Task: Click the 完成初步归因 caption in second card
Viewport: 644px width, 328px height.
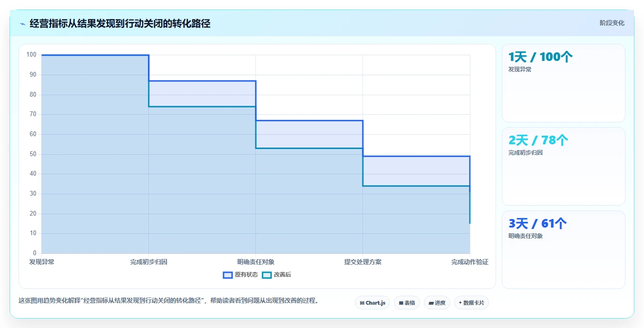Action: pos(526,153)
